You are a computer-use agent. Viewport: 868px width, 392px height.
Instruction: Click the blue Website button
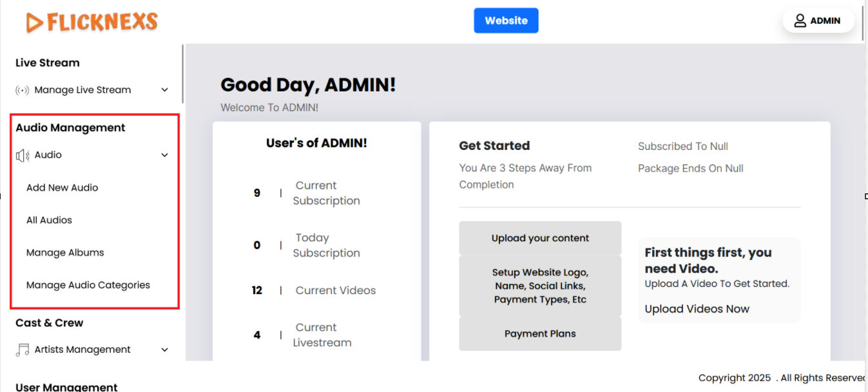[506, 21]
